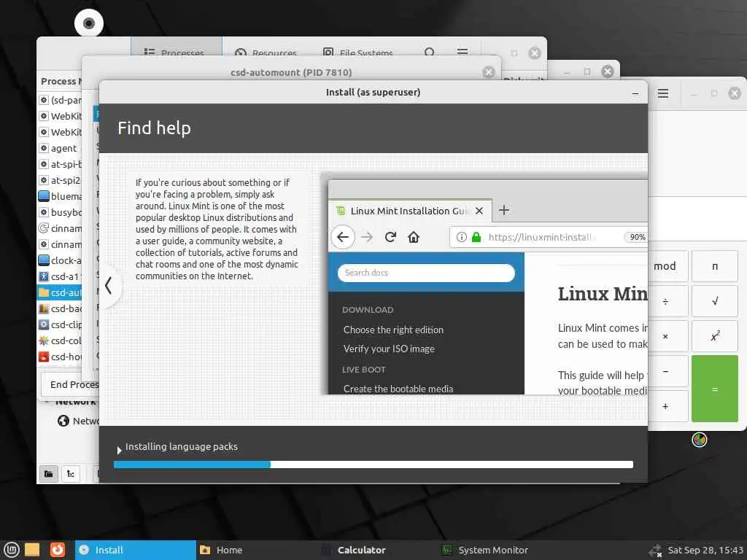747x560 pixels.
Task: Open the Linux Mint start menu
Action: coord(12,550)
